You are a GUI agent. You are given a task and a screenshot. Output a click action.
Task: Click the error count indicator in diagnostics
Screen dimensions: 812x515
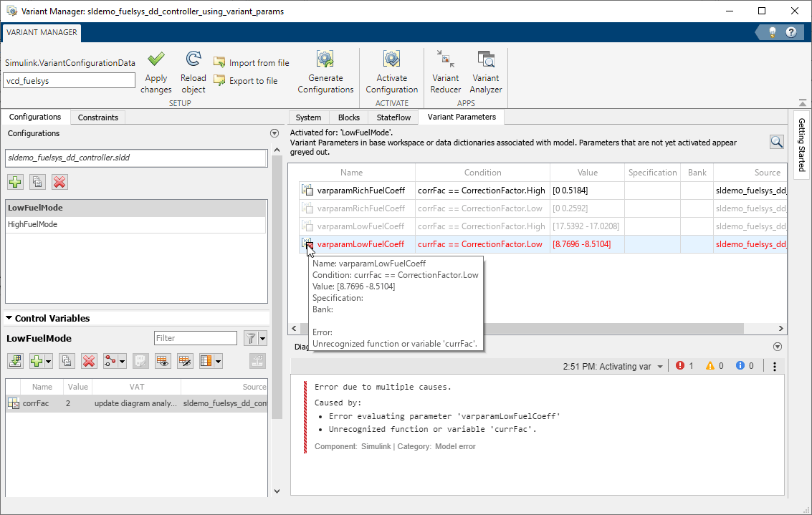684,366
